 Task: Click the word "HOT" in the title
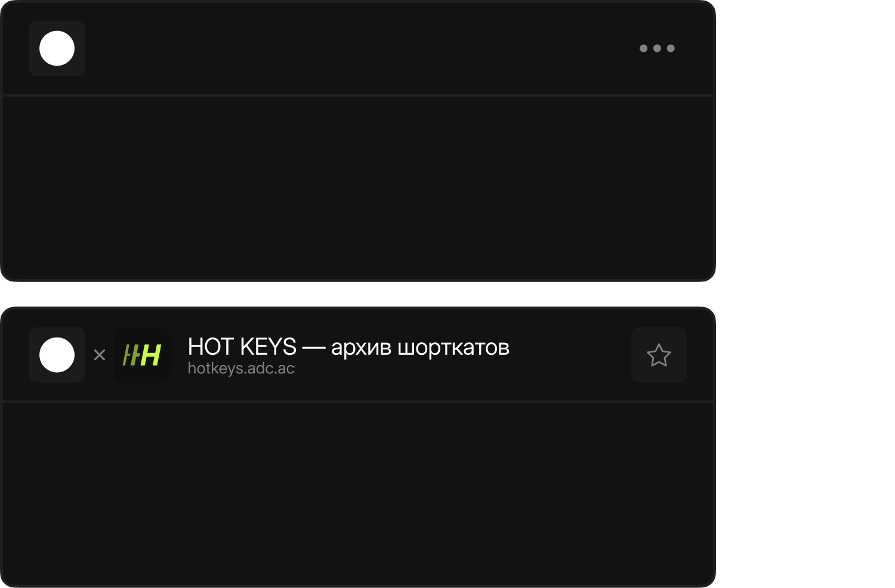tap(210, 347)
